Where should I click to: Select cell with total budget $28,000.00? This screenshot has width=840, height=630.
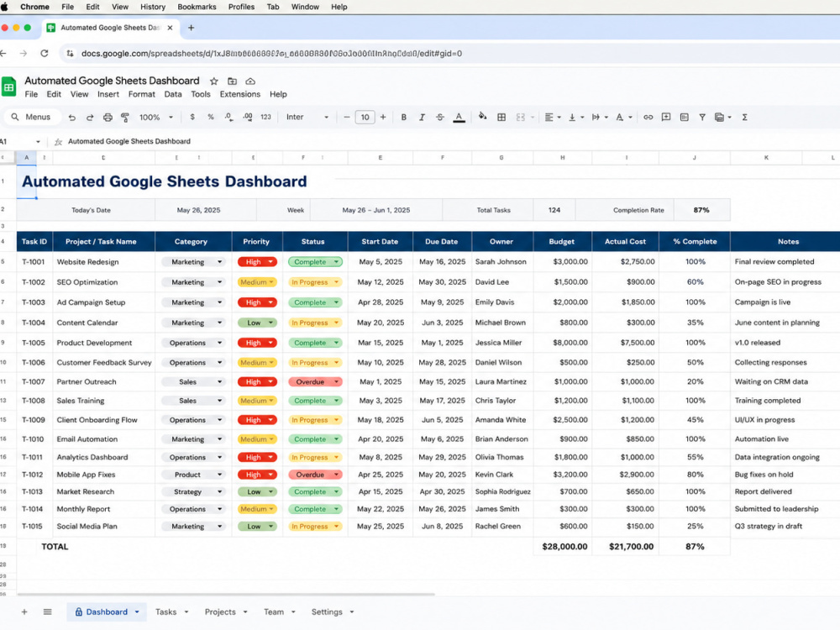(563, 547)
